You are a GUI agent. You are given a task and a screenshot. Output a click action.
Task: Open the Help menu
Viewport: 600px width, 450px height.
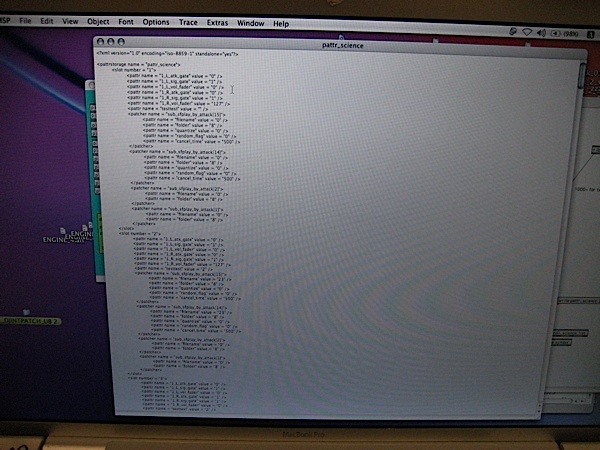tap(281, 22)
